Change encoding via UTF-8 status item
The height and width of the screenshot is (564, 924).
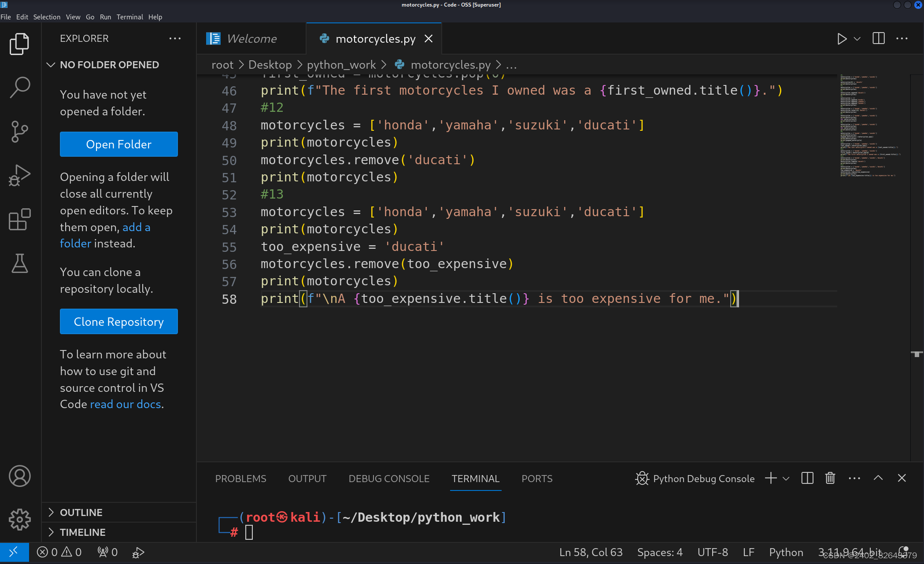pos(713,552)
